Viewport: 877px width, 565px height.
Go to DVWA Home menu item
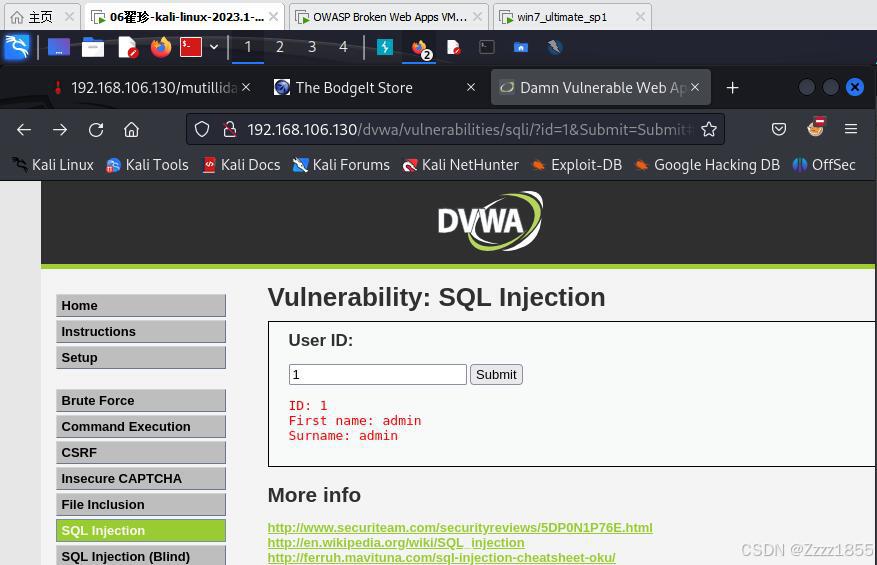click(x=141, y=305)
